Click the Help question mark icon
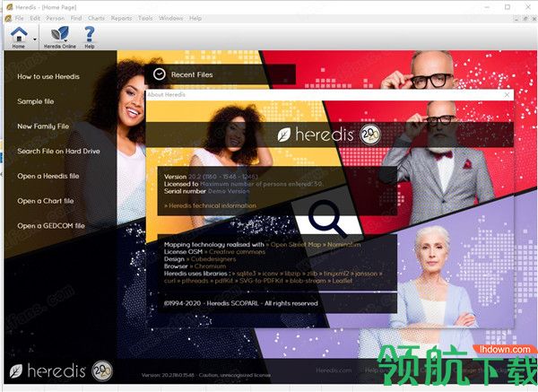The height and width of the screenshot is (392, 538). [89, 37]
